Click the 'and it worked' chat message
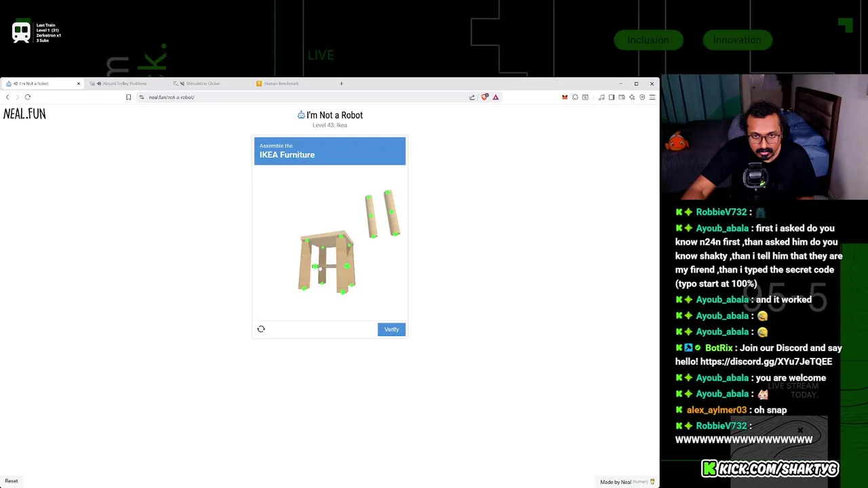Image resolution: width=868 pixels, height=488 pixels. [783, 300]
